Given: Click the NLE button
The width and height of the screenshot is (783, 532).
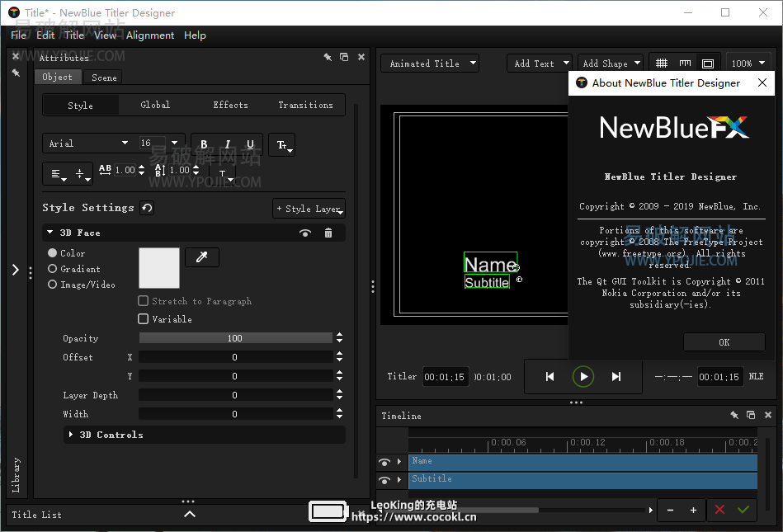Looking at the screenshot, I should pyautogui.click(x=756, y=376).
